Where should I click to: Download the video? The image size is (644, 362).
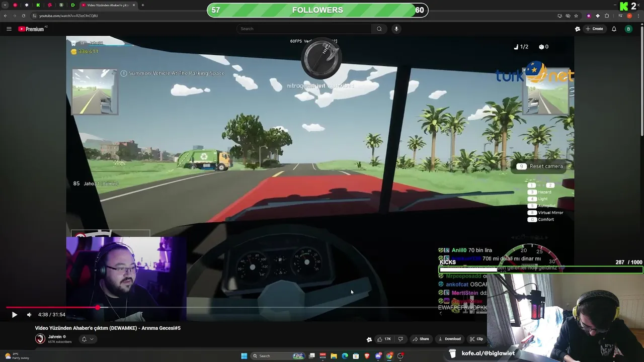[x=449, y=339]
